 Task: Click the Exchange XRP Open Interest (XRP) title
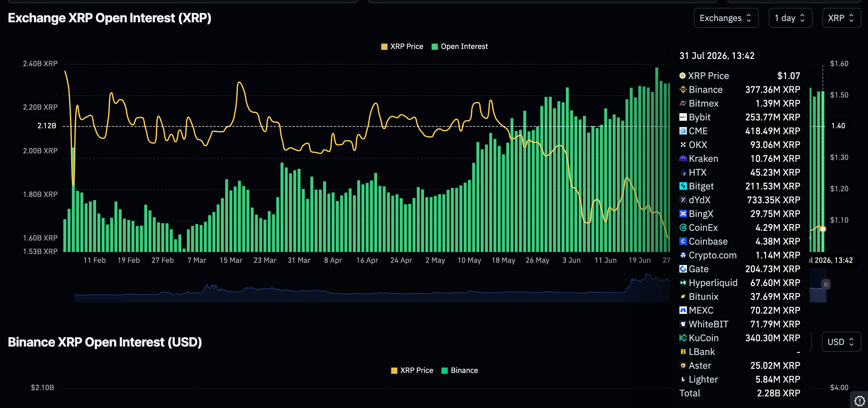(110, 18)
